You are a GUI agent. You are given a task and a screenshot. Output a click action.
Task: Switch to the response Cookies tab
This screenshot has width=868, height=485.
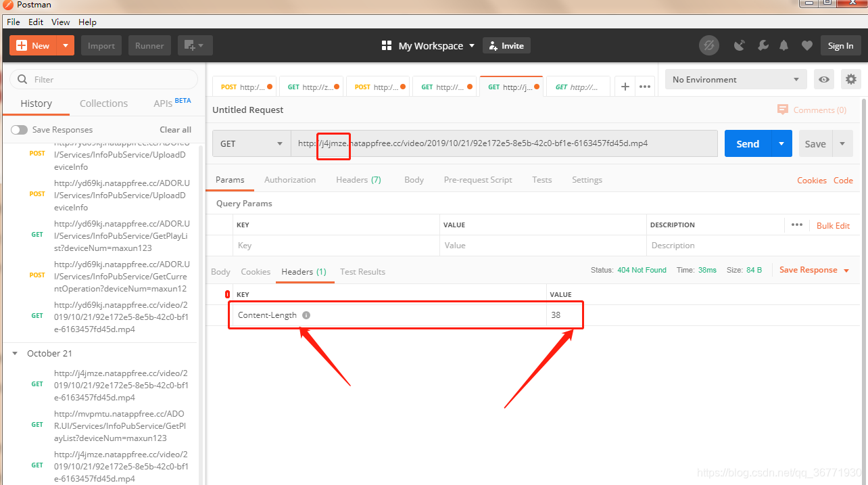(256, 271)
